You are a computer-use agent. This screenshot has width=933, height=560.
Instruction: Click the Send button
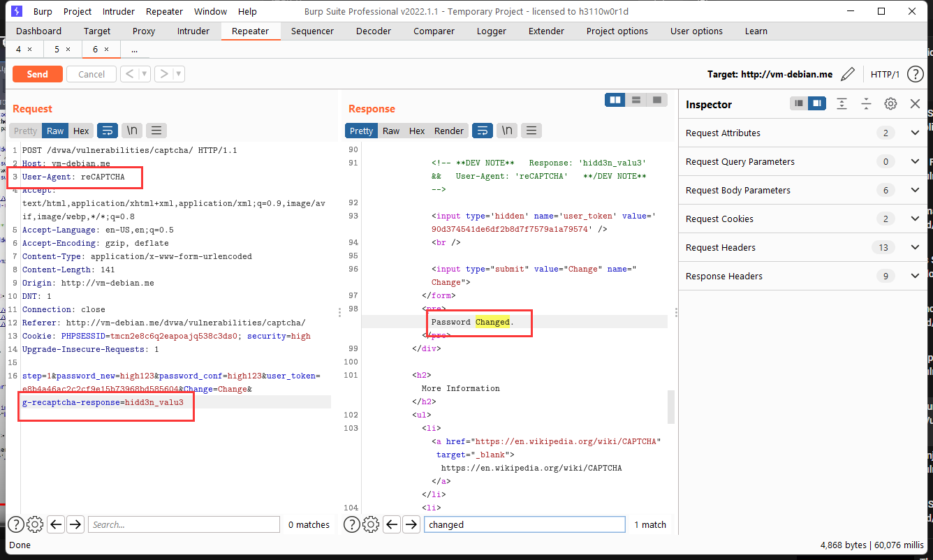37,74
